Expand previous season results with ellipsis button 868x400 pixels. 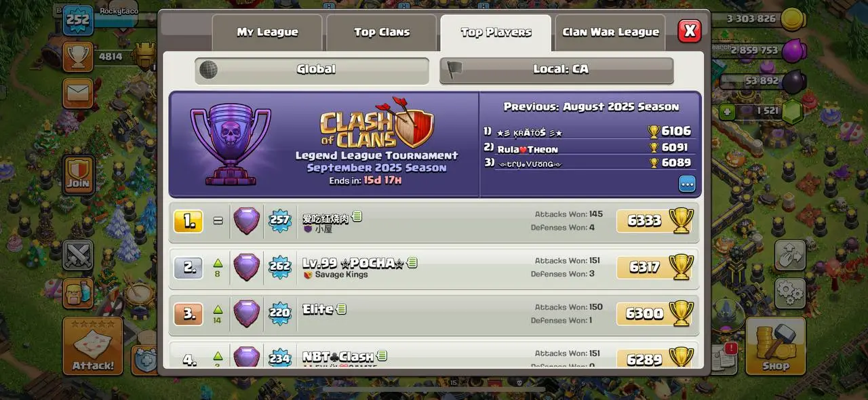(687, 184)
